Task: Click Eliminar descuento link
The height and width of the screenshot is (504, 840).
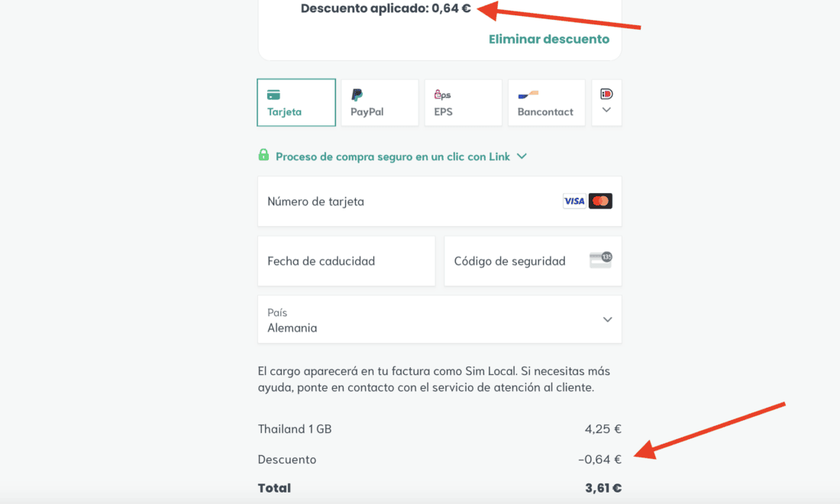Action: point(549,39)
